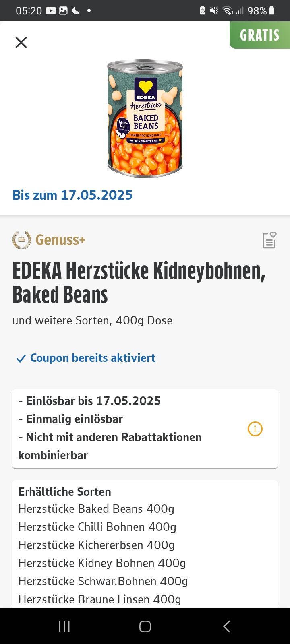Tap the Bis zum 17.05.2025 date

point(72,195)
